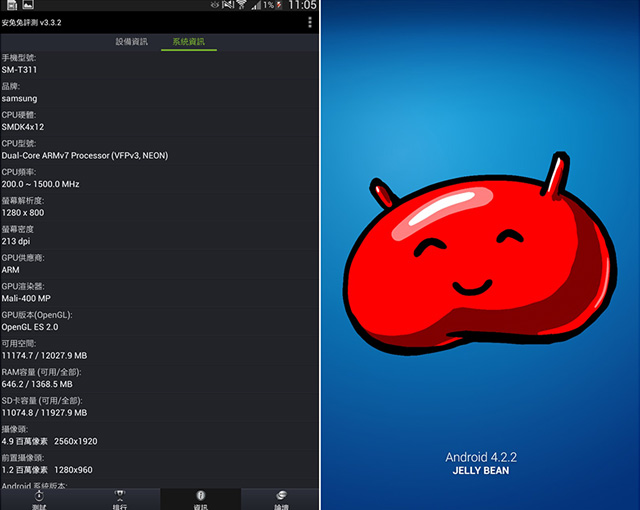640x510 pixels.
Task: Tap the 安兔兔評測 v3.3.2 title
Action: click(x=31, y=22)
